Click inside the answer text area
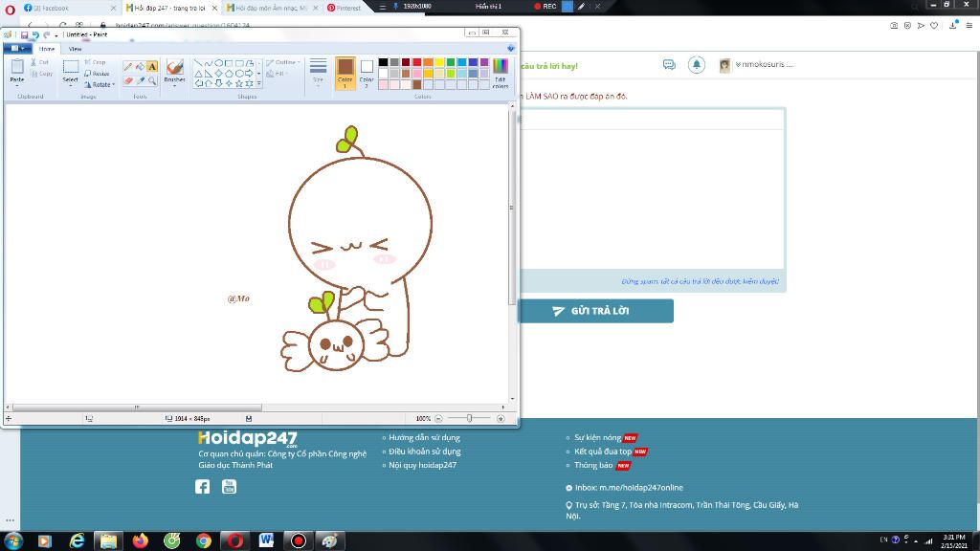 pyautogui.click(x=652, y=200)
